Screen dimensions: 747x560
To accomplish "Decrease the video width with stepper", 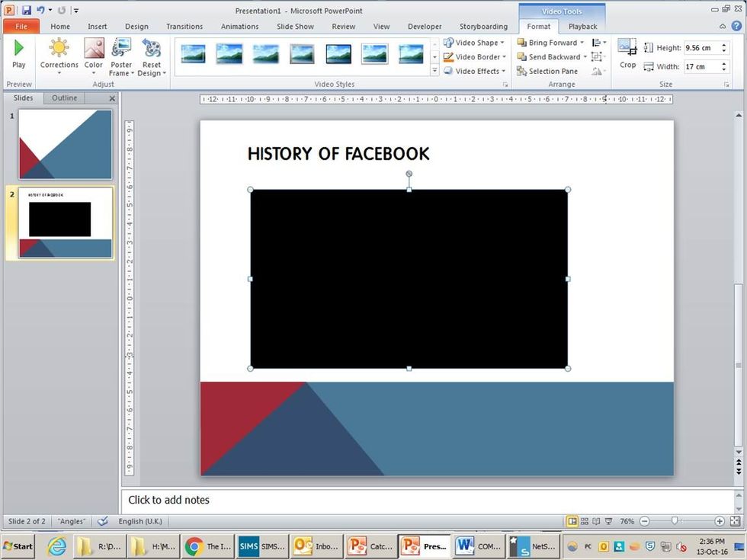I will [723, 69].
